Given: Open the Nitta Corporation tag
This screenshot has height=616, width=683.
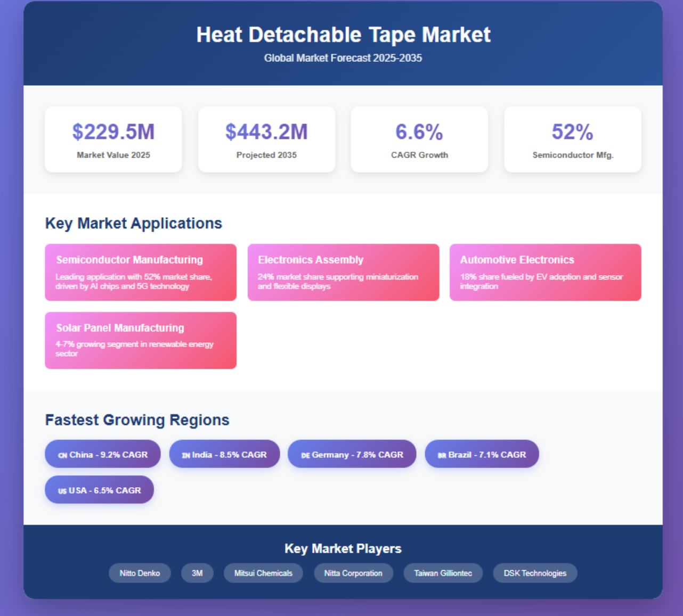Looking at the screenshot, I should point(353,573).
